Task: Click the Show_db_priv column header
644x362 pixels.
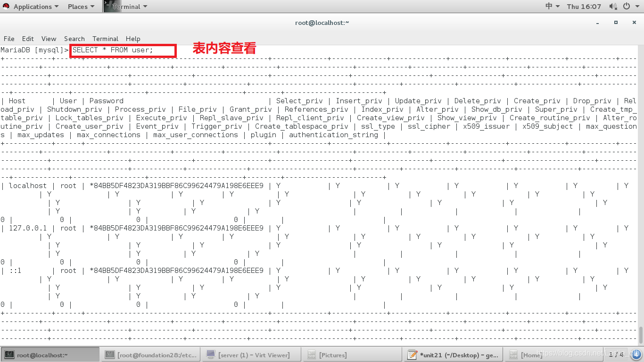Action: pos(497,109)
